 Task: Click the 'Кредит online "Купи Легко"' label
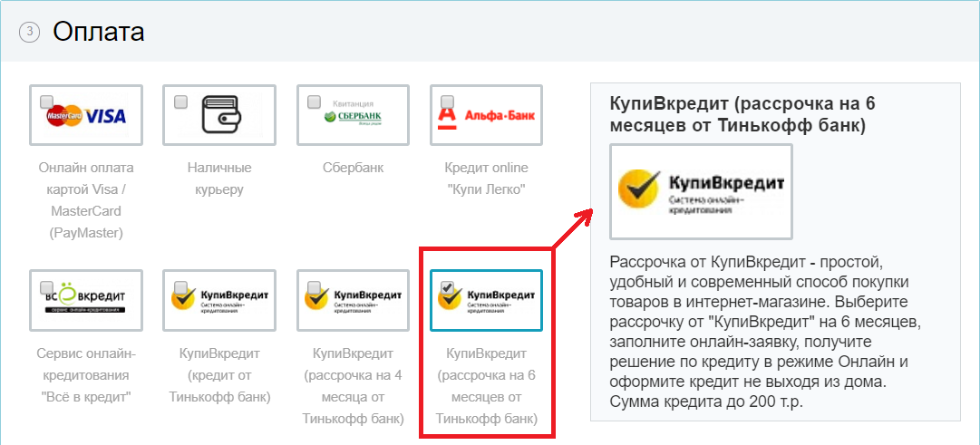click(486, 179)
